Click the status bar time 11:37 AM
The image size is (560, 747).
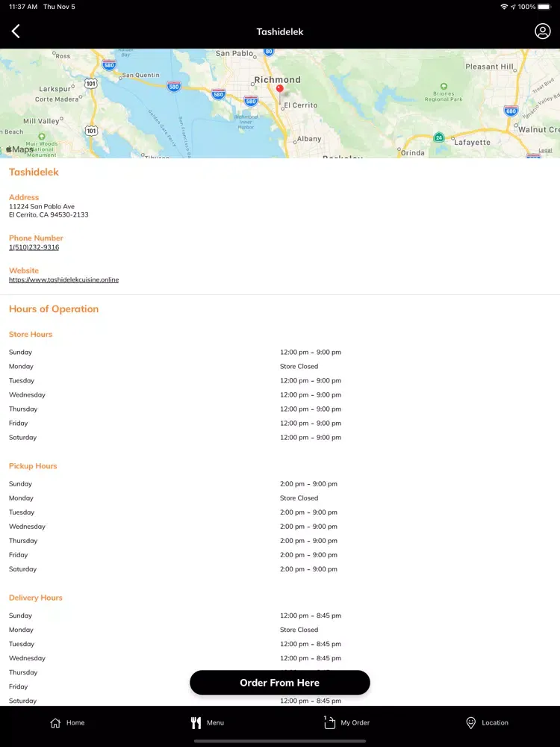pos(23,7)
